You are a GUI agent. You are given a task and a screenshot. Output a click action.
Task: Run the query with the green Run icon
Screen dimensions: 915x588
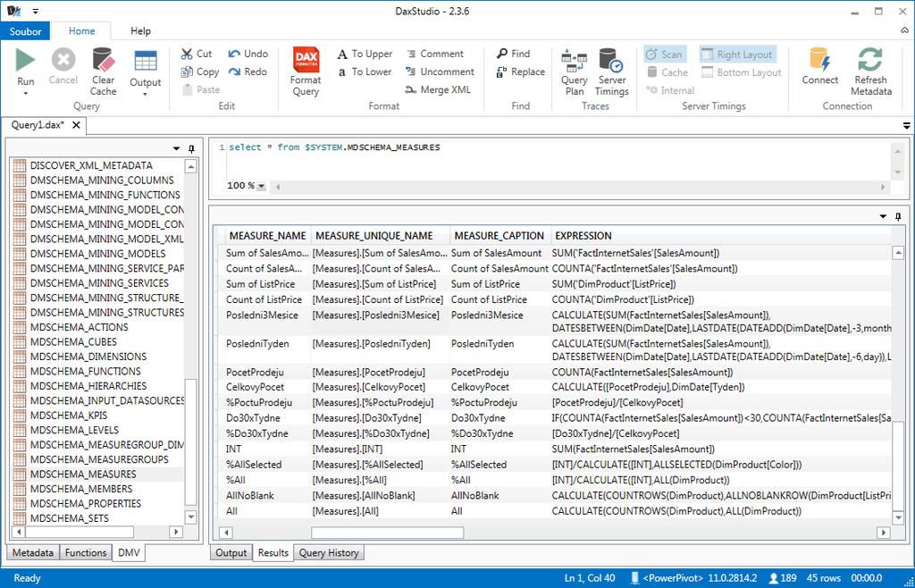pos(25,60)
